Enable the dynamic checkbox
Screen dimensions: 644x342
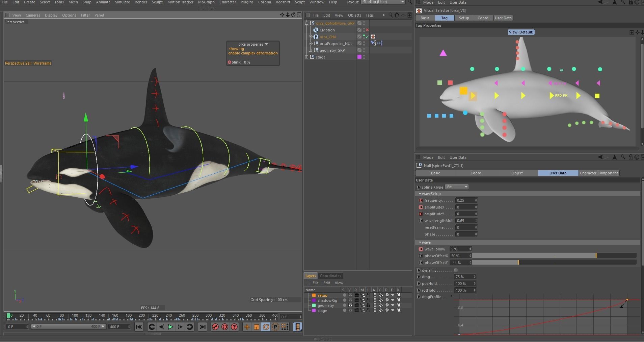pos(456,270)
